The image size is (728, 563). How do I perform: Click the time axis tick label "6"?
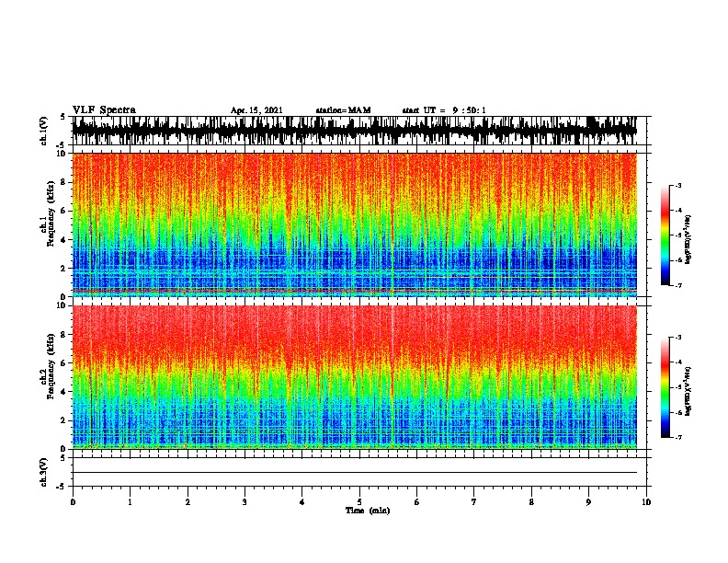click(416, 502)
